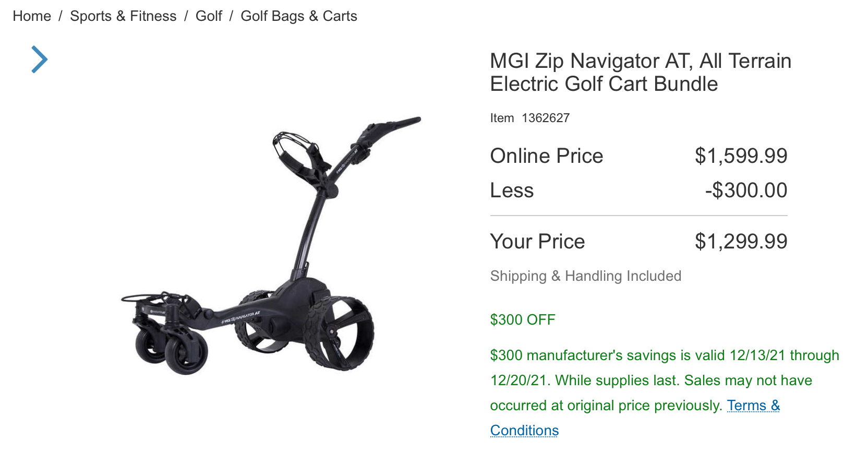This screenshot has height=452, width=868.
Task: Click the Online Price label
Action: pyautogui.click(x=546, y=156)
